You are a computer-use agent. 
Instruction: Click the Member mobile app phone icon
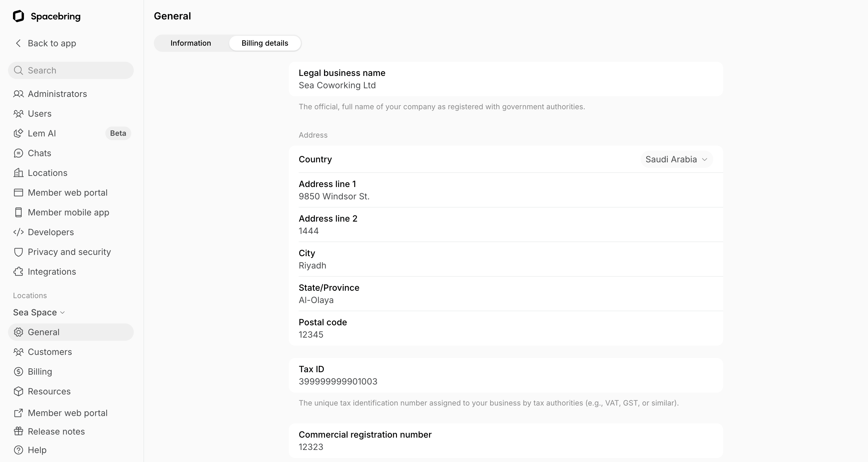pos(18,212)
